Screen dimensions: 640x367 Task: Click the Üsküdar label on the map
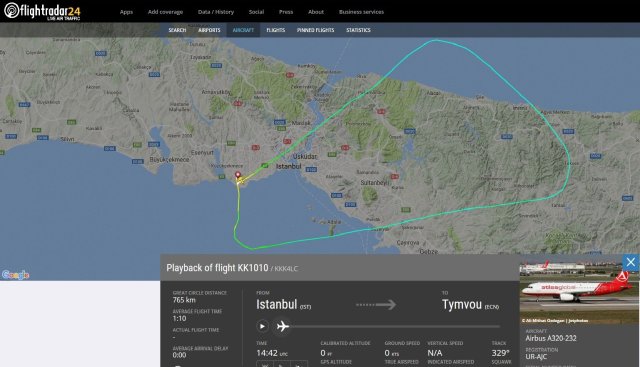304,156
